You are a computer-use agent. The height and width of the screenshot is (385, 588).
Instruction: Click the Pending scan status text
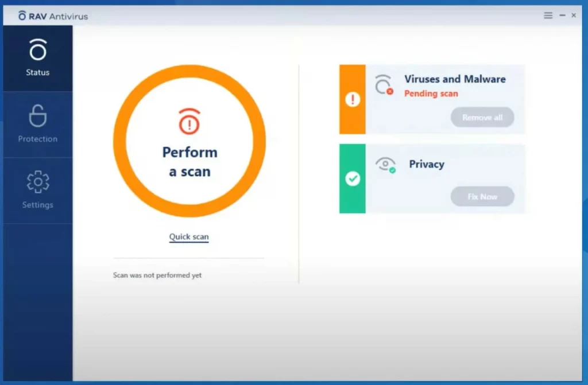click(x=431, y=94)
